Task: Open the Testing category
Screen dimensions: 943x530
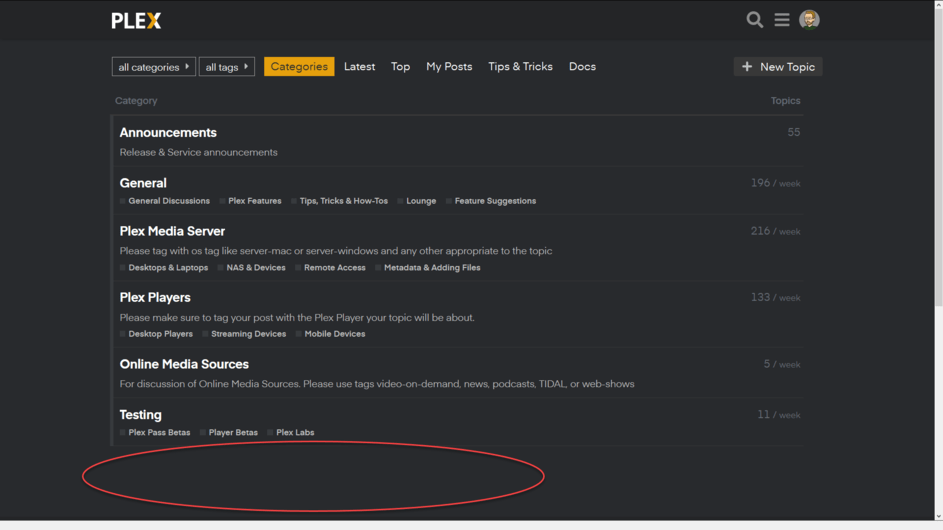Action: [x=140, y=414]
